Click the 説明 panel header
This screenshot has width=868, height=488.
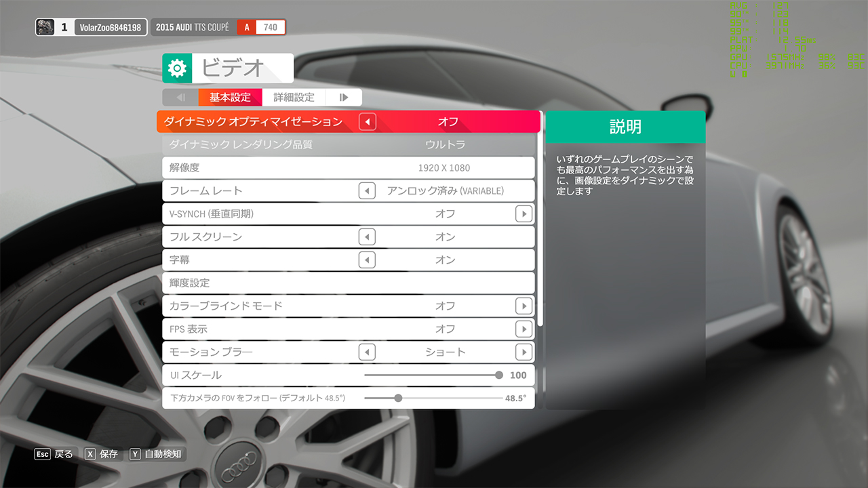coord(625,127)
